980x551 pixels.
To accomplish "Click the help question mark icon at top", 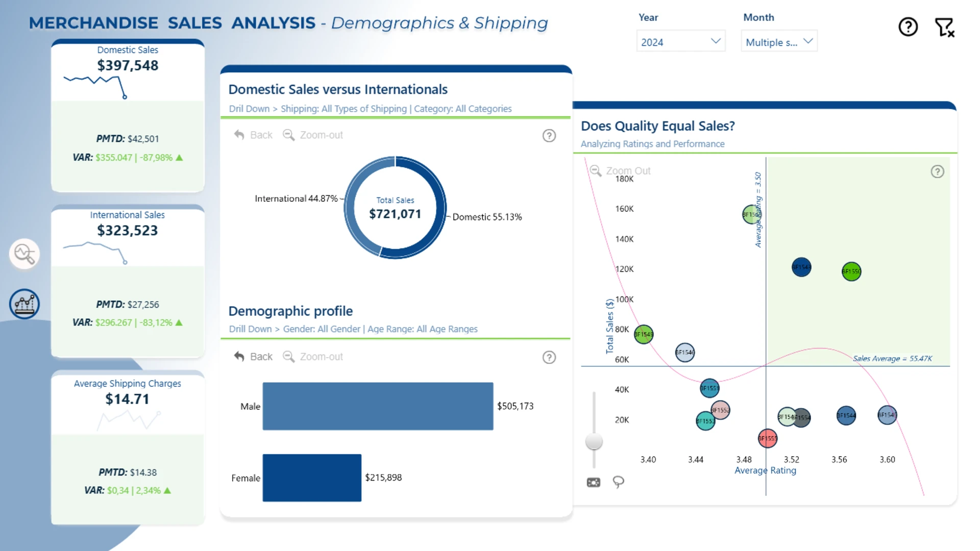I will click(908, 27).
